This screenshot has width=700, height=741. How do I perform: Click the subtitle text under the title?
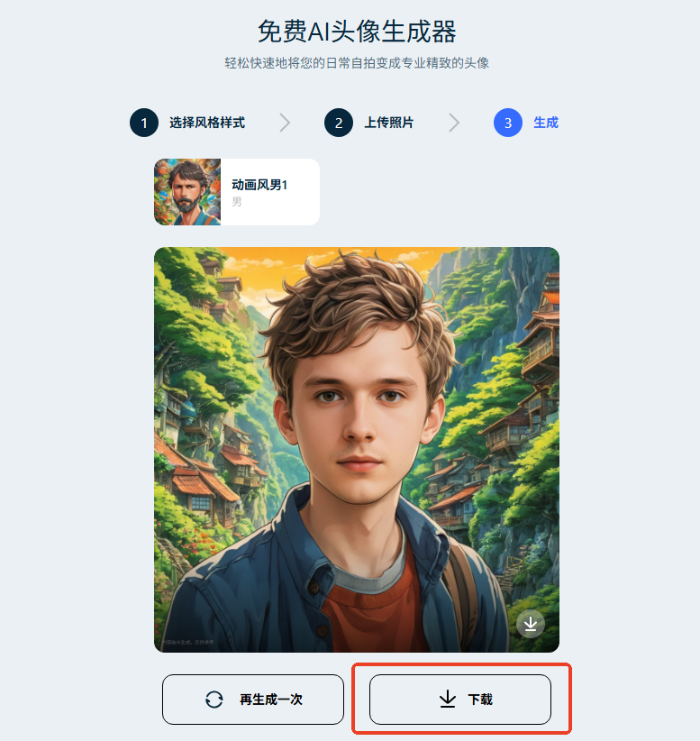pos(357,63)
